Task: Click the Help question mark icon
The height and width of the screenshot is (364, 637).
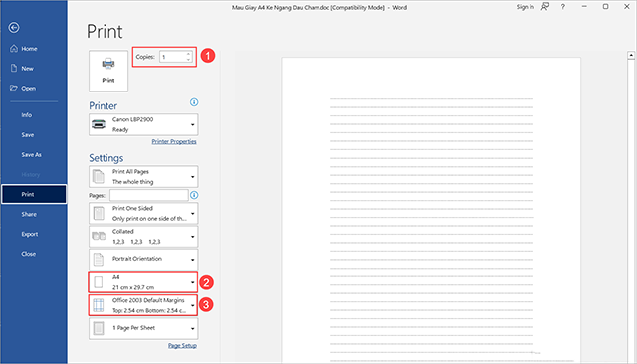Action: click(563, 7)
